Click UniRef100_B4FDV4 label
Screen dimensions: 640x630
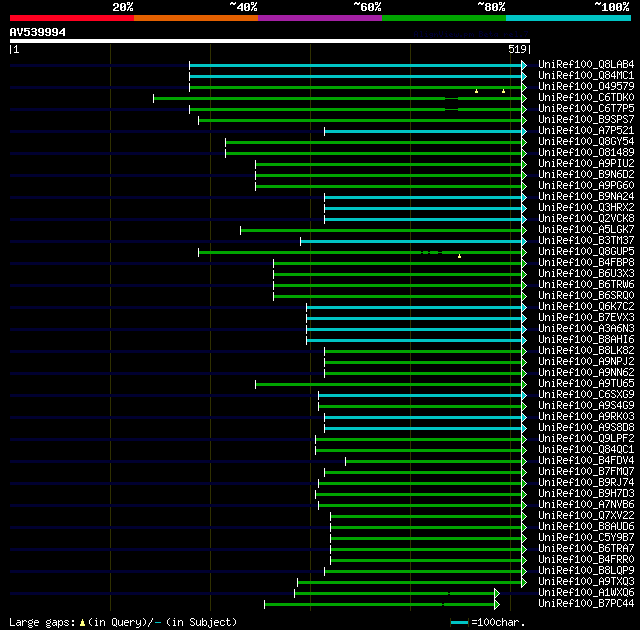(x=586, y=461)
